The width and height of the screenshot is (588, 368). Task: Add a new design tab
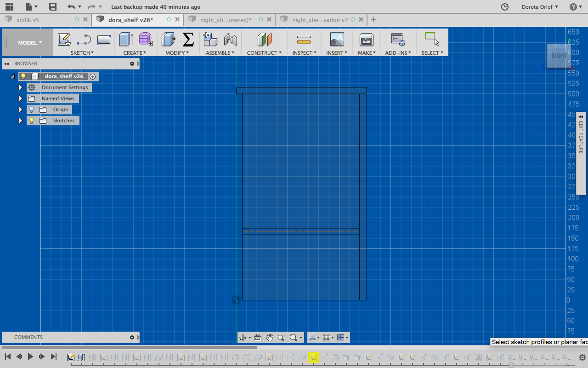tap(373, 19)
